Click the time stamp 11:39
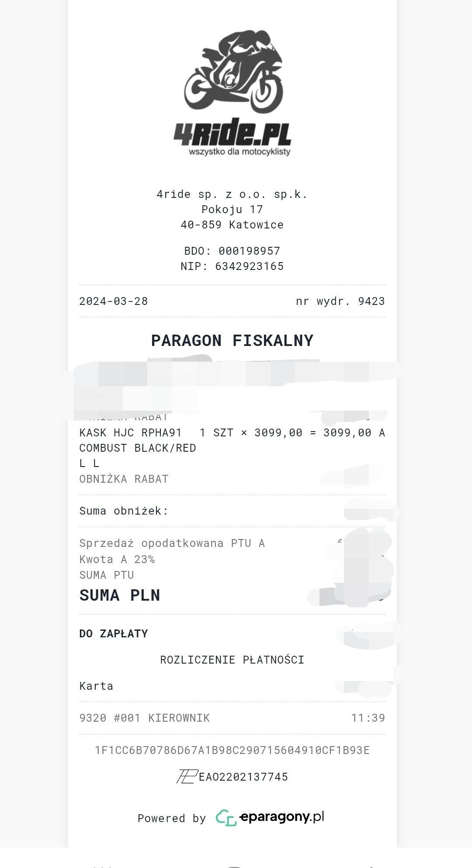 pos(368,718)
